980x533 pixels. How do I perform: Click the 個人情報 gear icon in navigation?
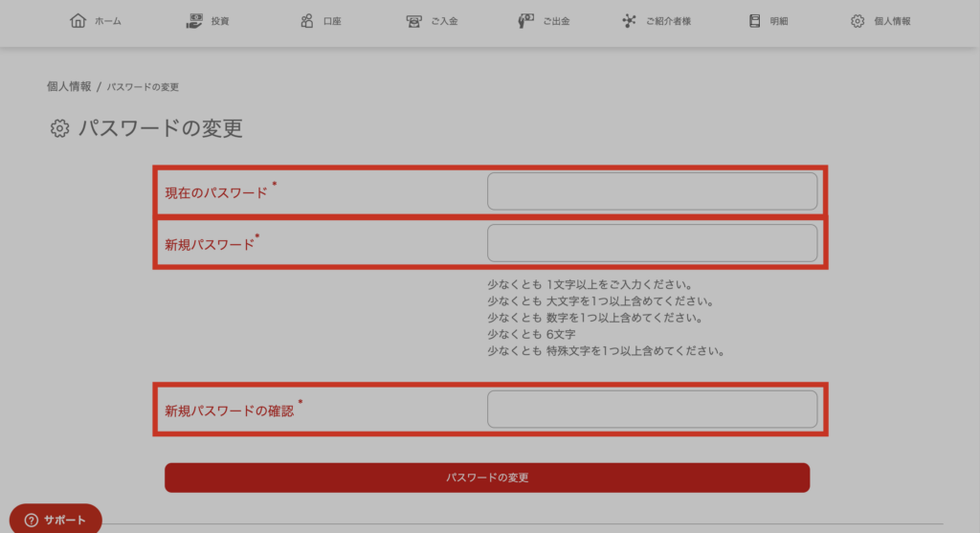857,21
